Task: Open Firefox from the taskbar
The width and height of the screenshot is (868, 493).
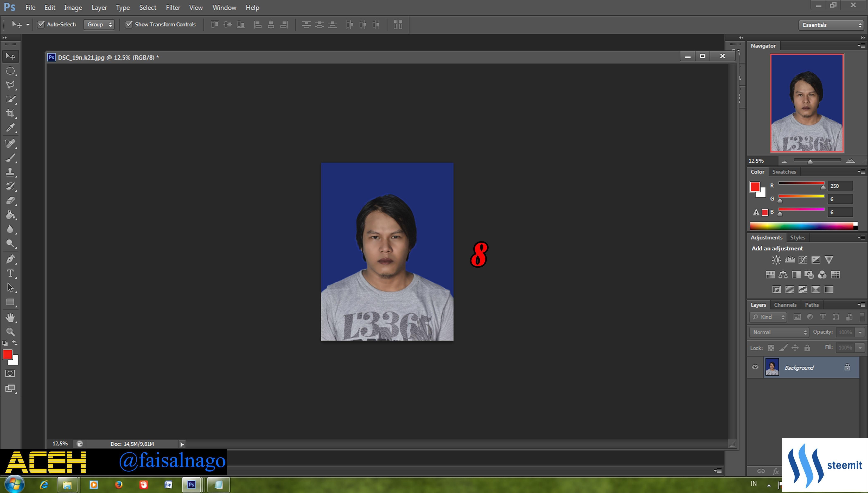Action: point(119,485)
